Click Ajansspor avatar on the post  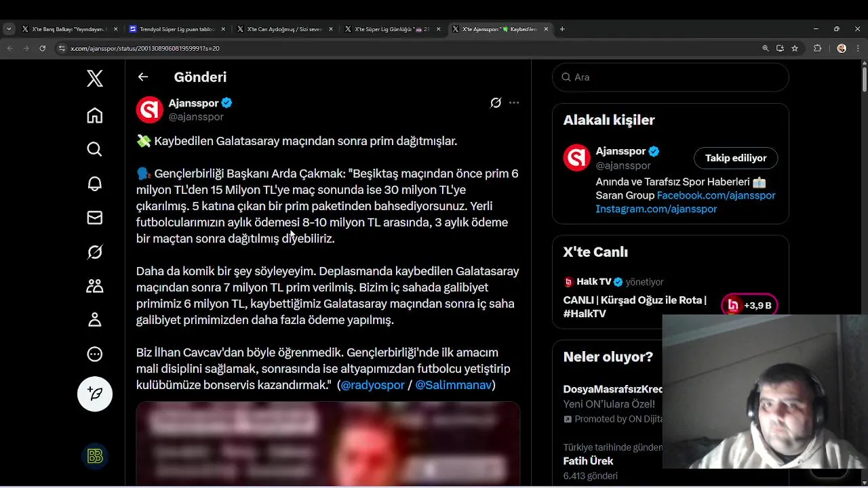click(150, 110)
